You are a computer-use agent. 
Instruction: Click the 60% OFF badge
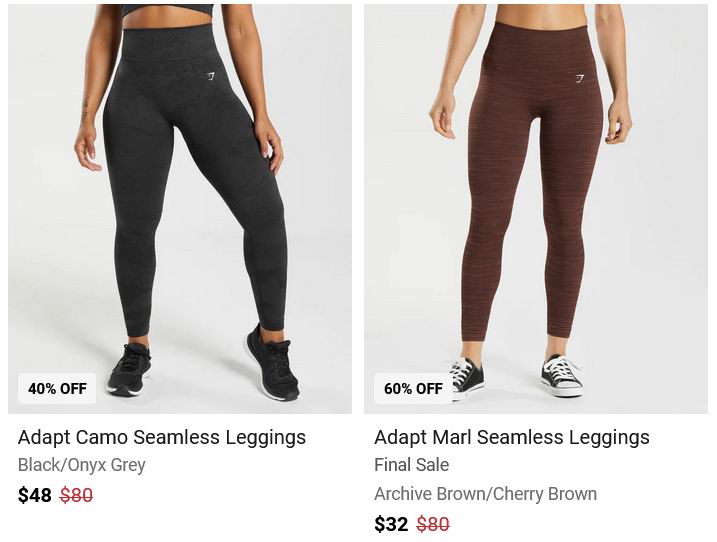(413, 389)
